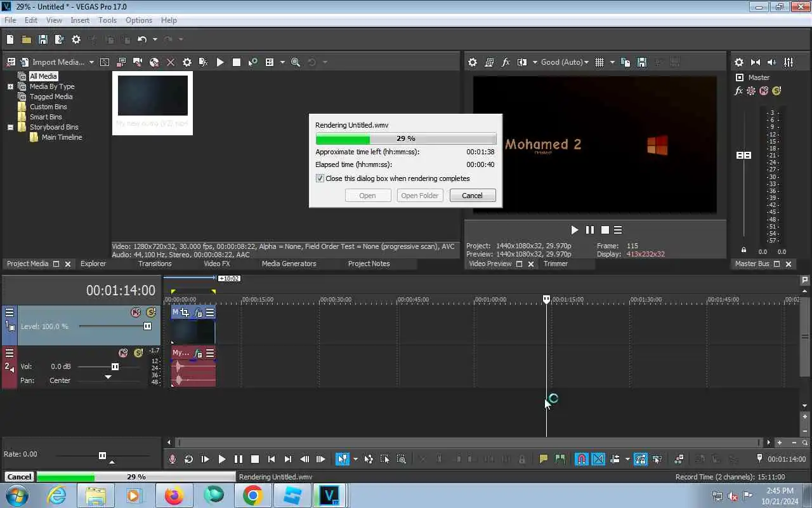Screen dimensions: 812x508
Task: Switch to the Explorer tab
Action: tap(93, 264)
